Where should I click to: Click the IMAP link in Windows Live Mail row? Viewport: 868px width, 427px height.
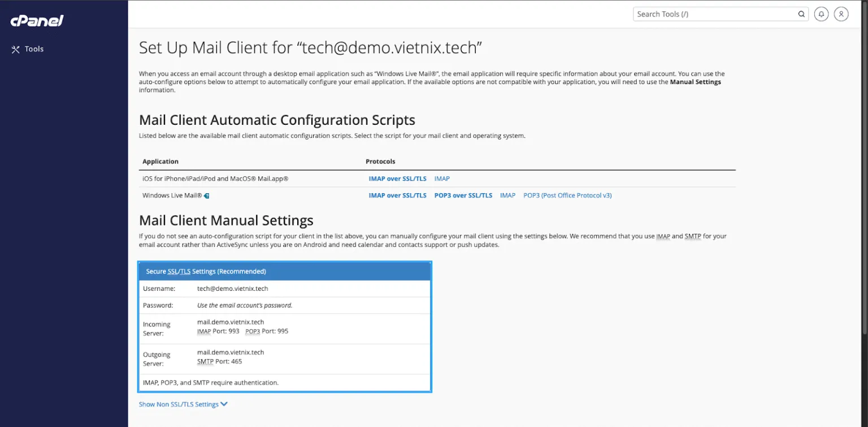507,195
